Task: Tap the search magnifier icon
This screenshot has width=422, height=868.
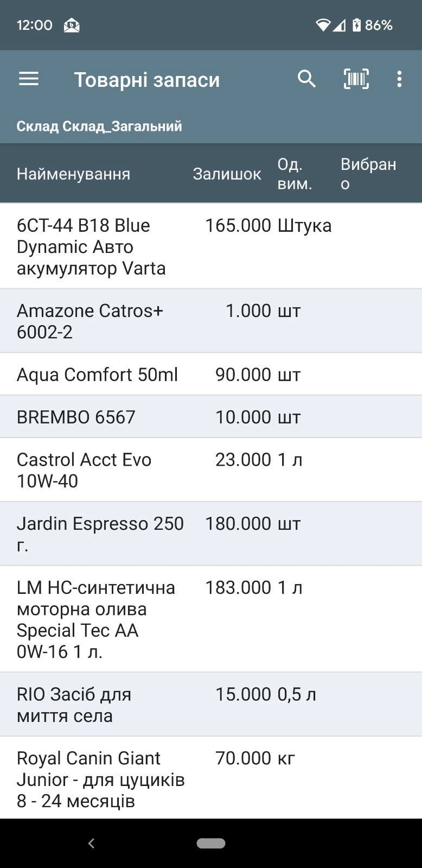Action: (x=306, y=79)
